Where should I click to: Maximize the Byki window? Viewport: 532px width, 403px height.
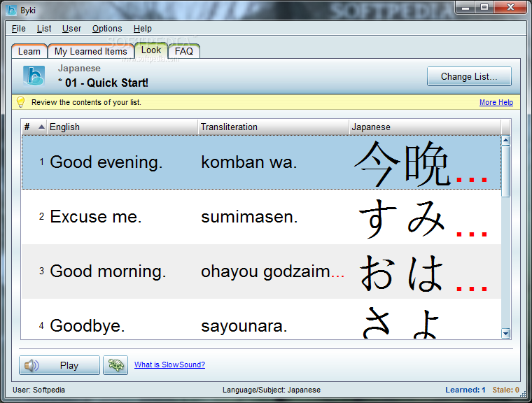[x=484, y=8]
